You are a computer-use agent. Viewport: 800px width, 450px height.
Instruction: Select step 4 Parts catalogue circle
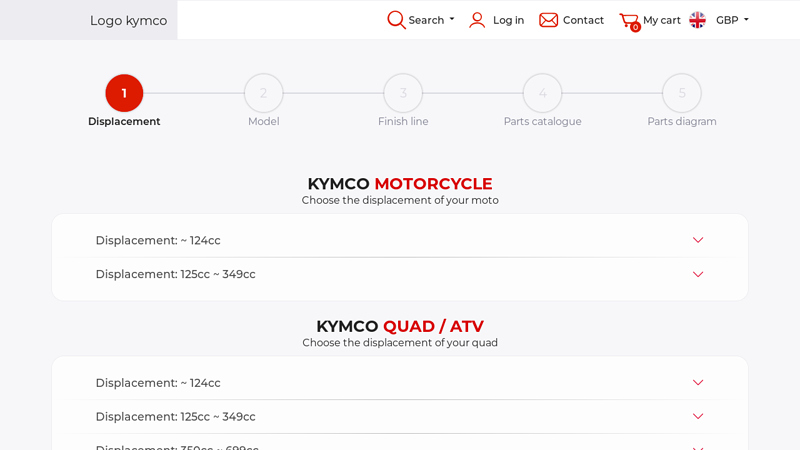pyautogui.click(x=542, y=93)
